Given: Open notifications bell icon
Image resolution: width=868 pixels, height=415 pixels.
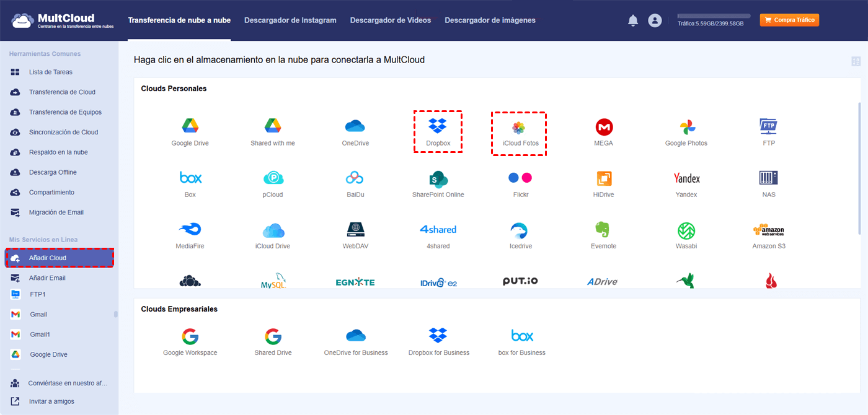Looking at the screenshot, I should pyautogui.click(x=633, y=20).
